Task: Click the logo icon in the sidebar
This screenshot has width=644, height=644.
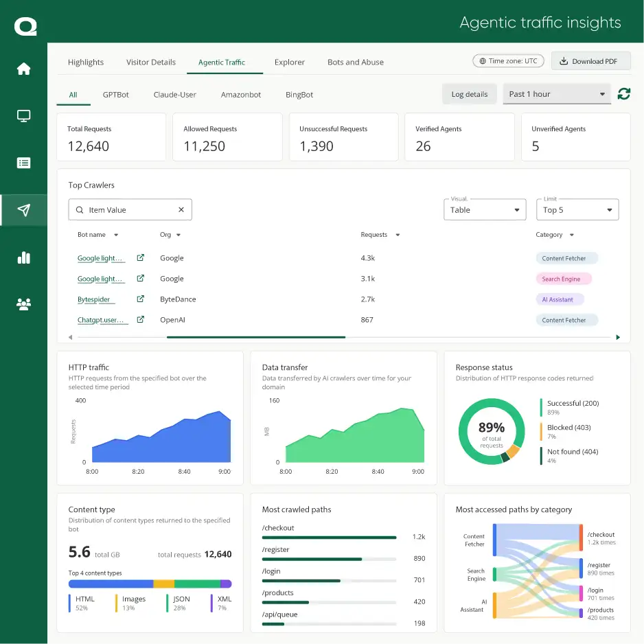Action: 25,26
